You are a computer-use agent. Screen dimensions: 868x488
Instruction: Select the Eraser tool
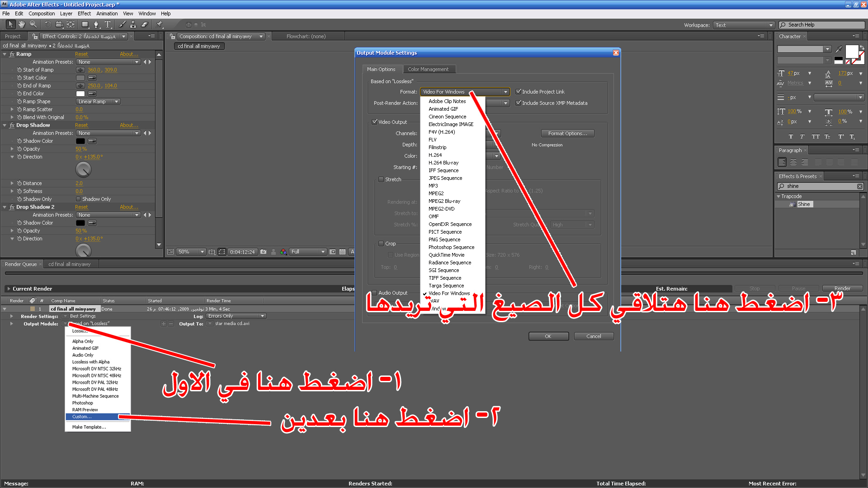point(145,24)
